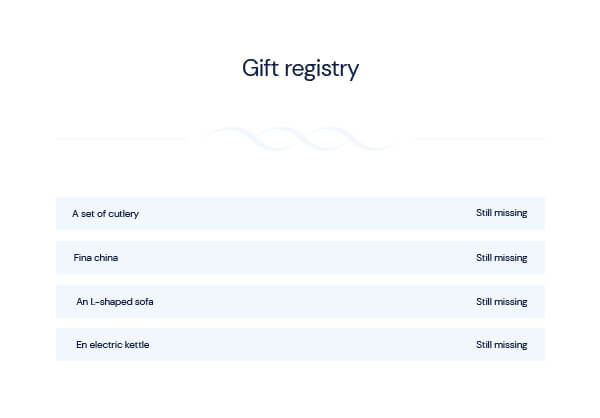The image size is (600, 418).
Task: Select the L-shaped sofa gift row background
Action: [x=300, y=301]
